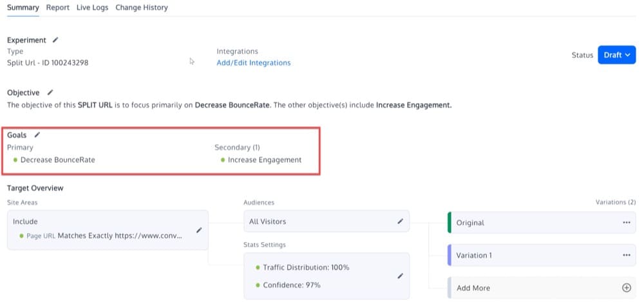Select the Increase Engagement secondary goal
Image resolution: width=644 pixels, height=302 pixels.
tap(265, 160)
